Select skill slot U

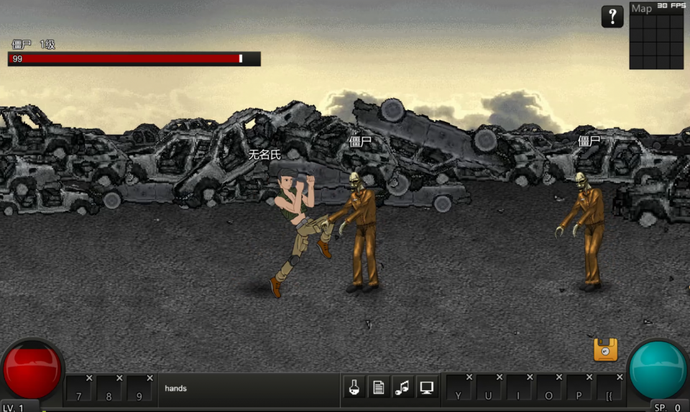(x=489, y=389)
